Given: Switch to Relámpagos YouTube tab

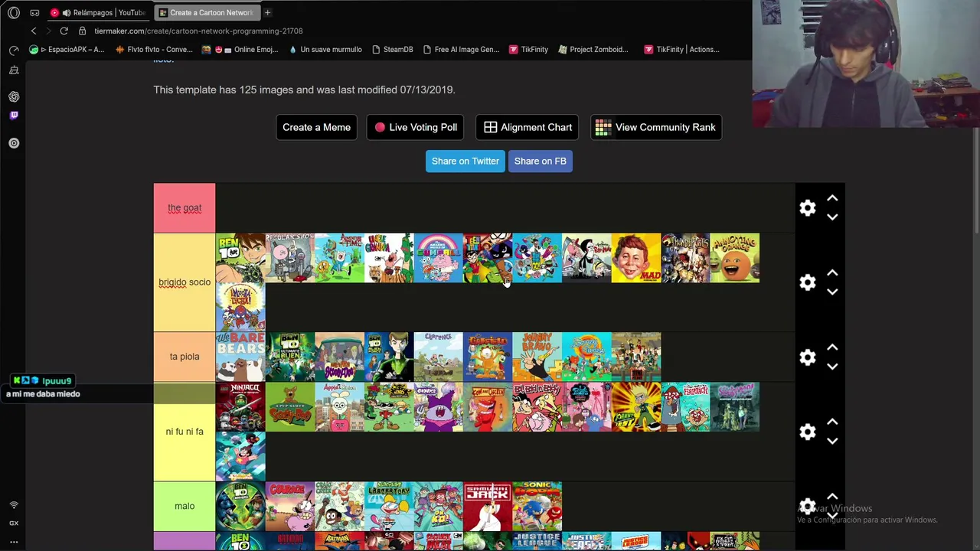Looking at the screenshot, I should point(98,12).
